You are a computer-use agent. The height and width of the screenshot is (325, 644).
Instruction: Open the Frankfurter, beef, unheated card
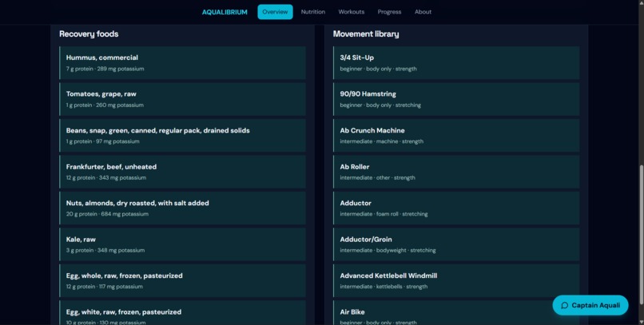(182, 172)
